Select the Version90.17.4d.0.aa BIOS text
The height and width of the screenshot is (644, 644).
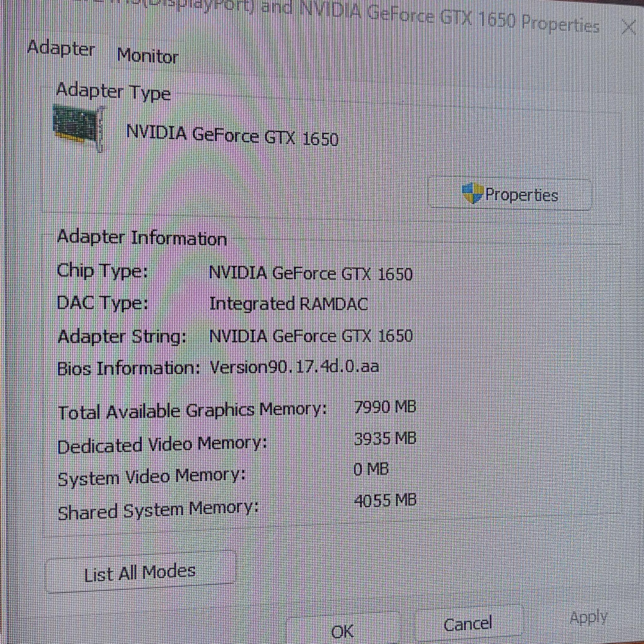tap(294, 367)
